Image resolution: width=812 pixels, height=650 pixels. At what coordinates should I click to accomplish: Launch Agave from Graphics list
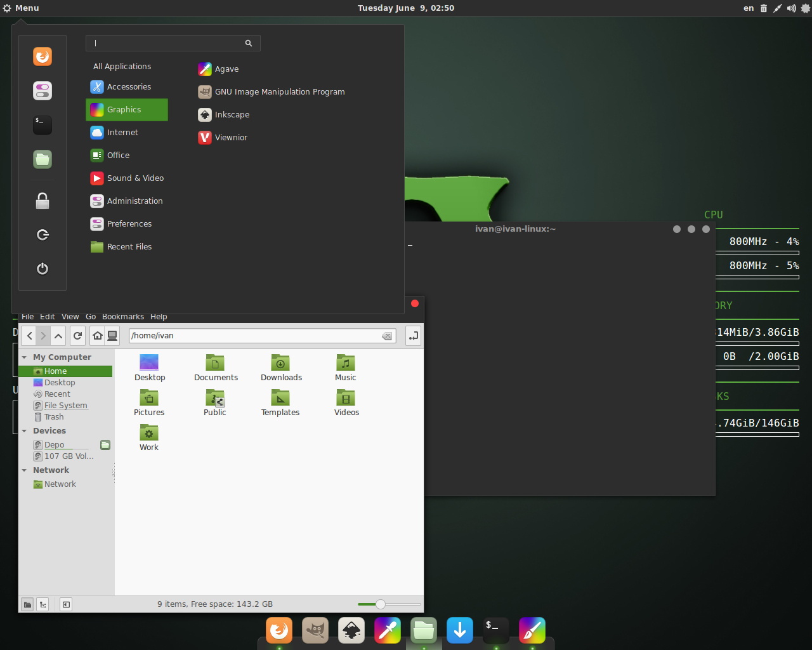(x=218, y=69)
